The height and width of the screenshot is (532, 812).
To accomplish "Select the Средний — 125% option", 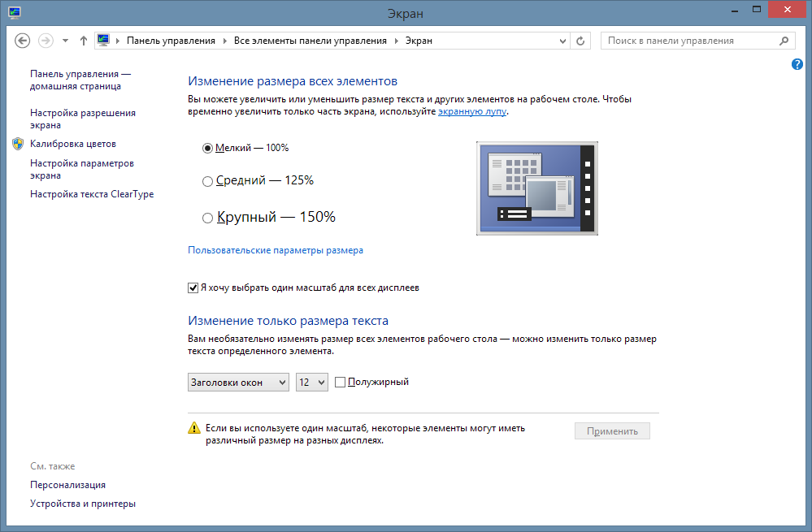I will point(207,181).
